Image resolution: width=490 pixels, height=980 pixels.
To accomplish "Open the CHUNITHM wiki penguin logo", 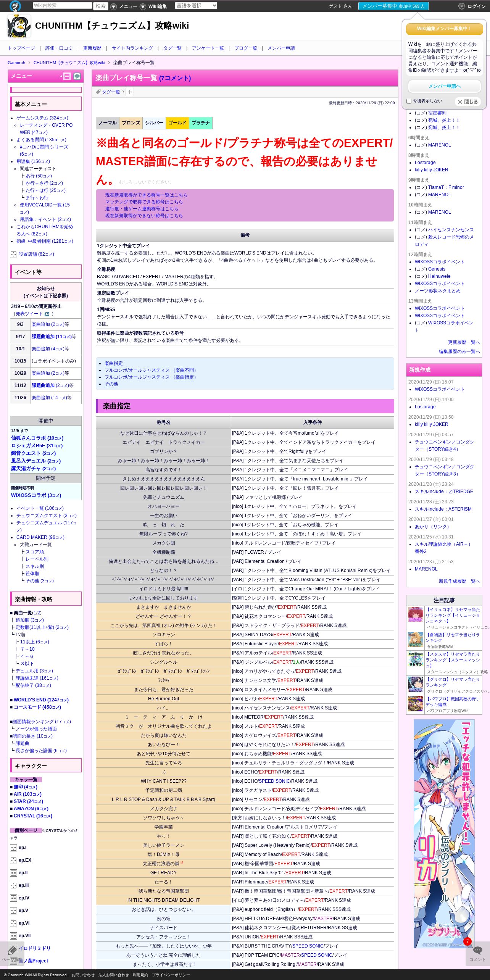I will (x=19, y=26).
